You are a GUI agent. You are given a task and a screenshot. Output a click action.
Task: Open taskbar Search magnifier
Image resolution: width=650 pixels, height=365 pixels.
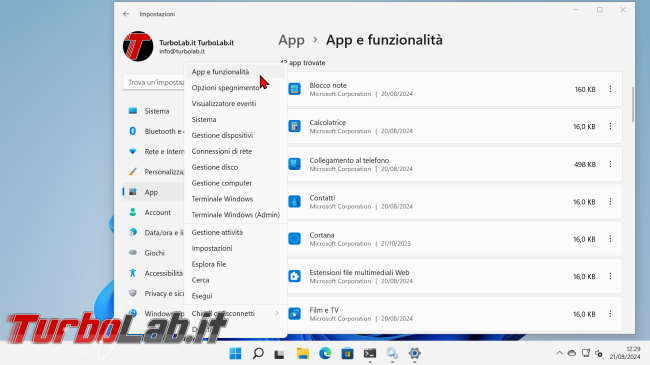pos(258,353)
